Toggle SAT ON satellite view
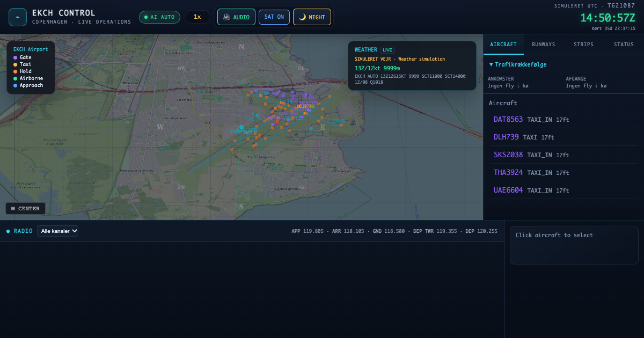644x338 pixels. [x=274, y=17]
